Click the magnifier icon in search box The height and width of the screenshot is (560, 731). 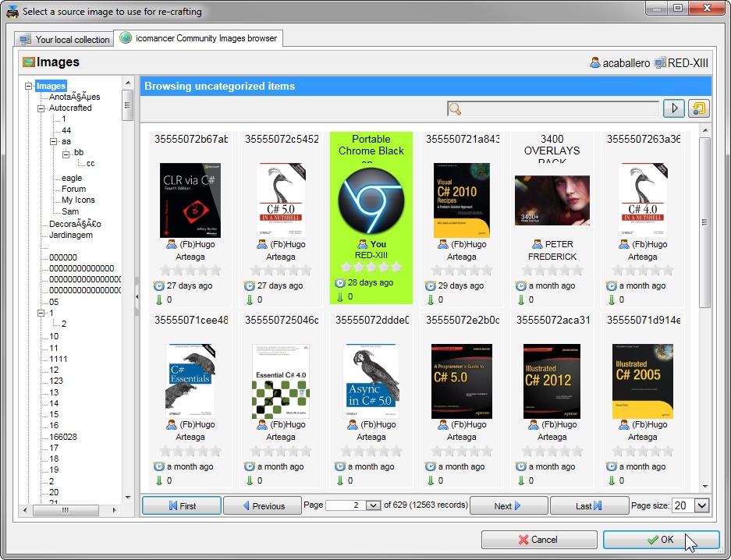tap(455, 109)
